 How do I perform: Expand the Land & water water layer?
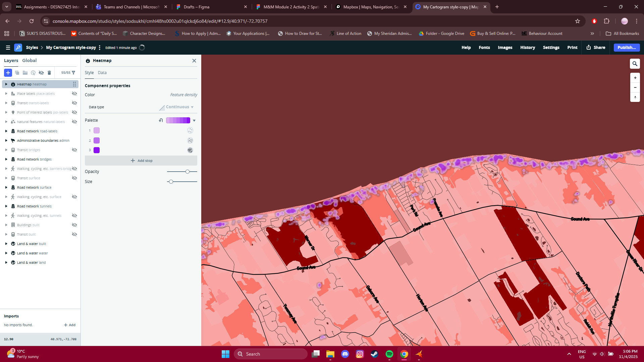[6, 253]
